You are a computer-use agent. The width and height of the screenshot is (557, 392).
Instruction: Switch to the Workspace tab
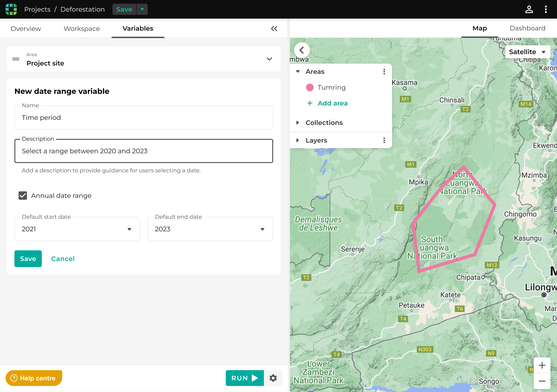(x=82, y=29)
